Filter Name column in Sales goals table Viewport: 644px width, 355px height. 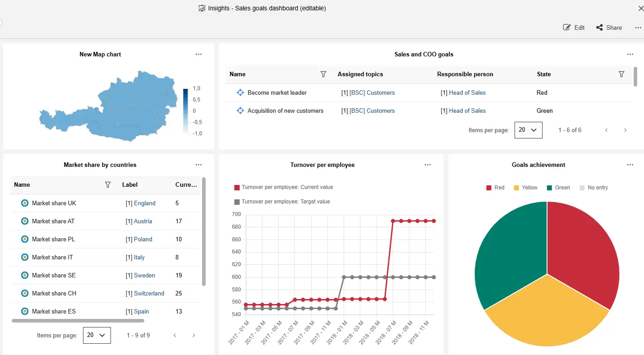323,74
